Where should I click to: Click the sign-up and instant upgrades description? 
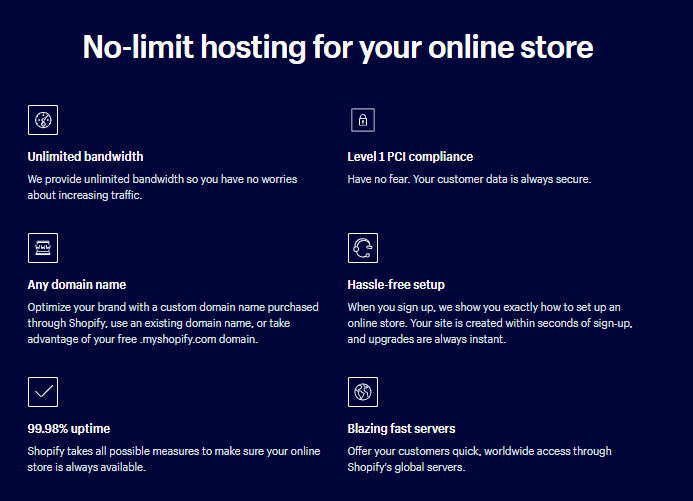pyautogui.click(x=489, y=324)
